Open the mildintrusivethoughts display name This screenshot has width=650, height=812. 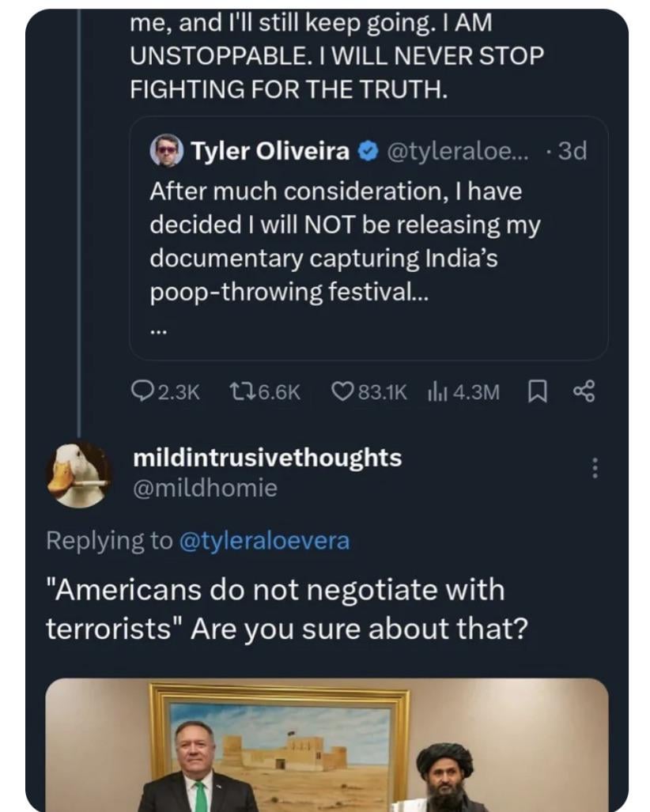click(x=267, y=457)
